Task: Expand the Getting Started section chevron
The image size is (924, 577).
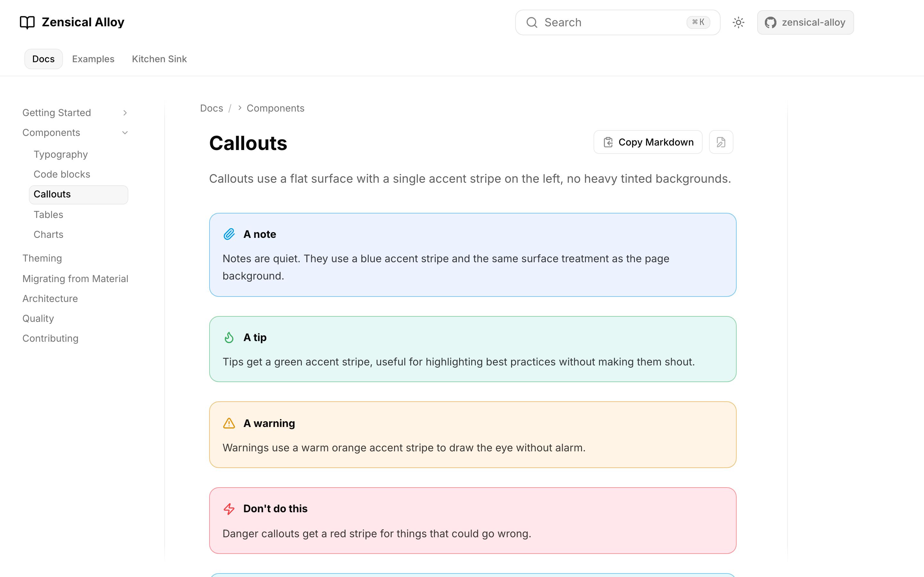Action: pyautogui.click(x=125, y=113)
